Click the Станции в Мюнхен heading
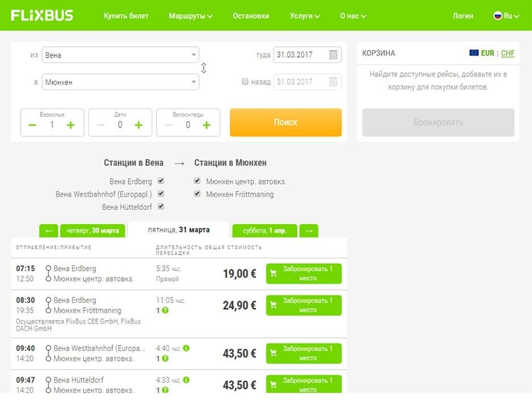This screenshot has width=532, height=403. [230, 163]
